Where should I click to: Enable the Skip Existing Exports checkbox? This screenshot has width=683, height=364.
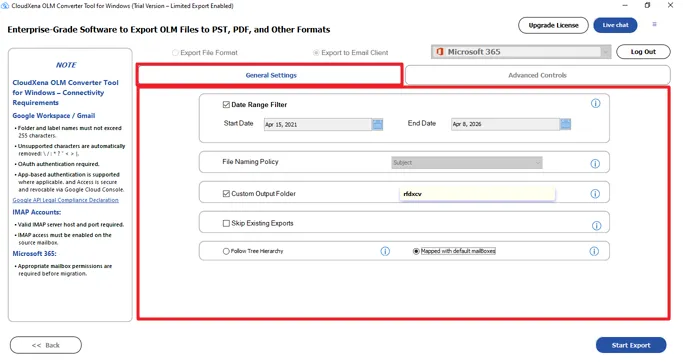(226, 223)
